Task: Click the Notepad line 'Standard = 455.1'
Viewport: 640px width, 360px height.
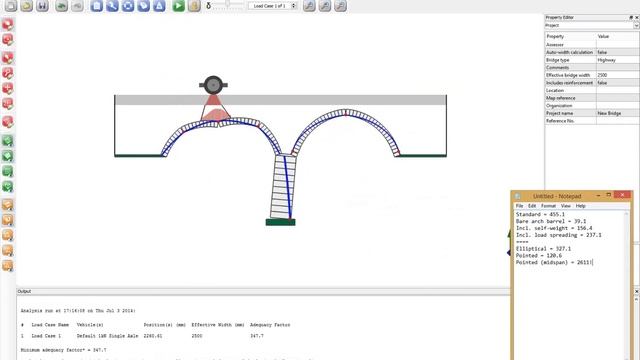Action: click(x=540, y=214)
